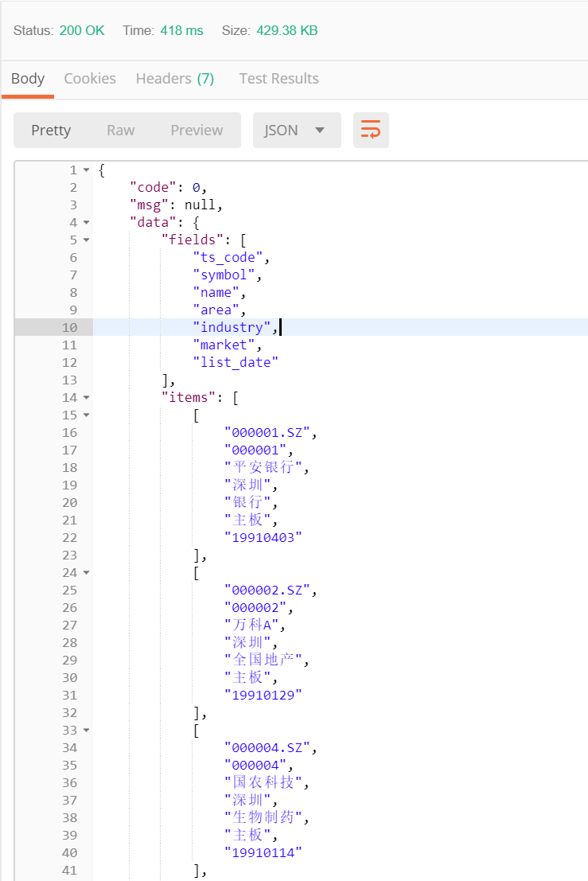The image size is (588, 881).
Task: Click the "19910129" date value
Action: click(x=263, y=695)
